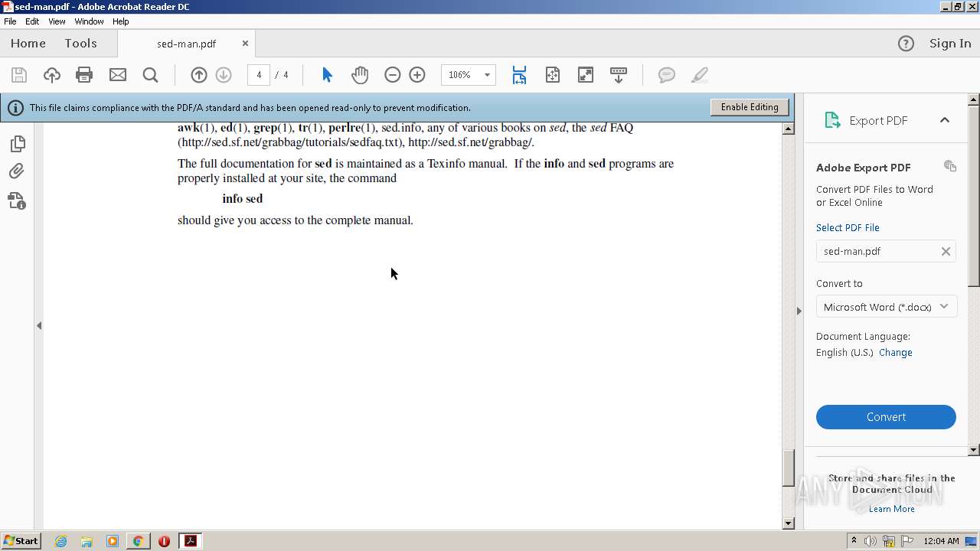Click document scrollbar down arrow
This screenshot has height=551, width=980.
click(789, 523)
